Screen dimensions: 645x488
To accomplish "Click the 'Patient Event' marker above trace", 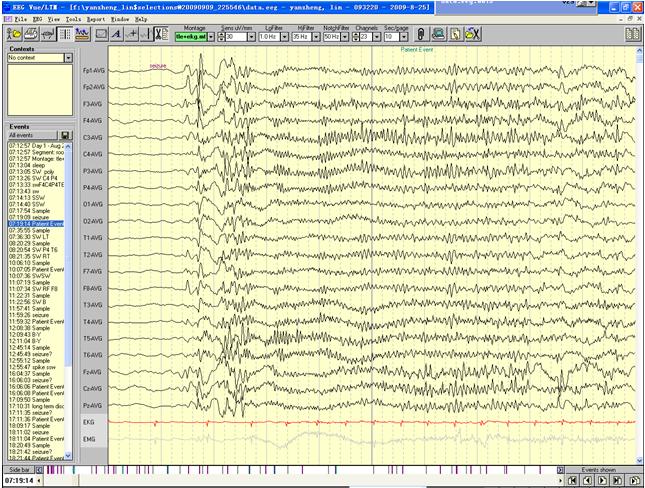I will 417,49.
